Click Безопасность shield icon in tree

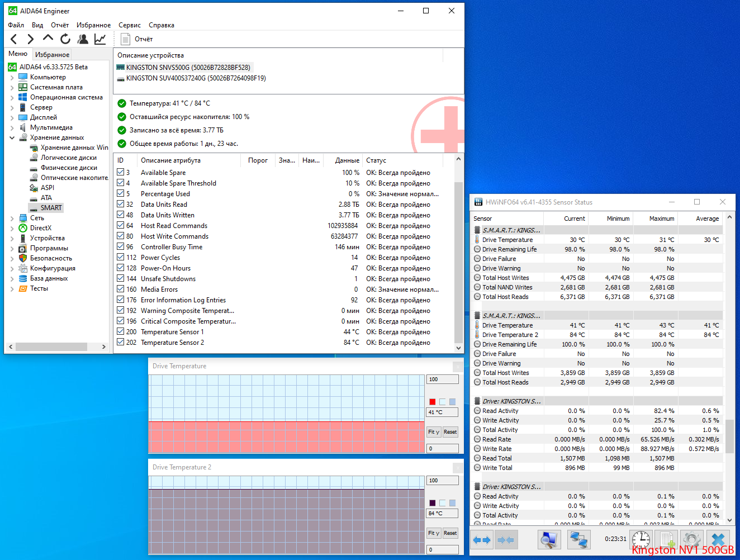[23, 258]
